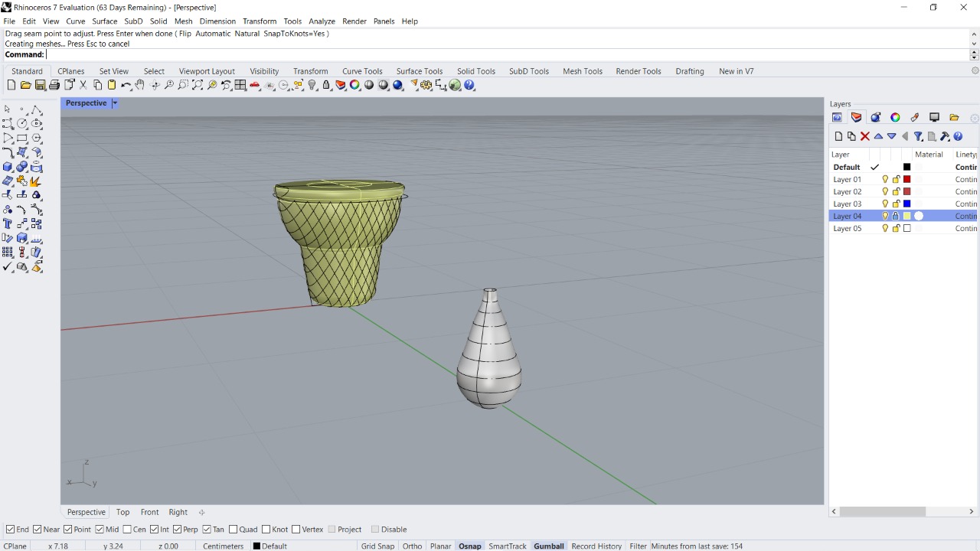Toggle SmartTrack in status bar

coord(508,546)
